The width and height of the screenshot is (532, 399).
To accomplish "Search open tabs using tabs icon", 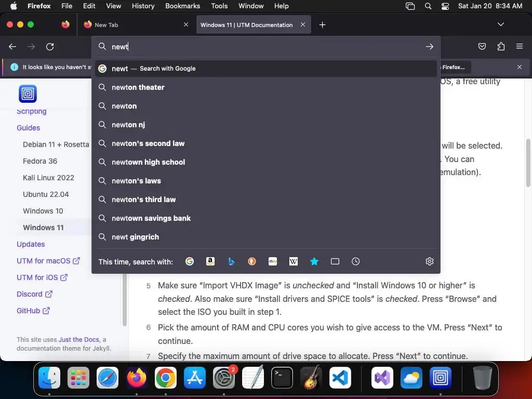I will (335, 261).
